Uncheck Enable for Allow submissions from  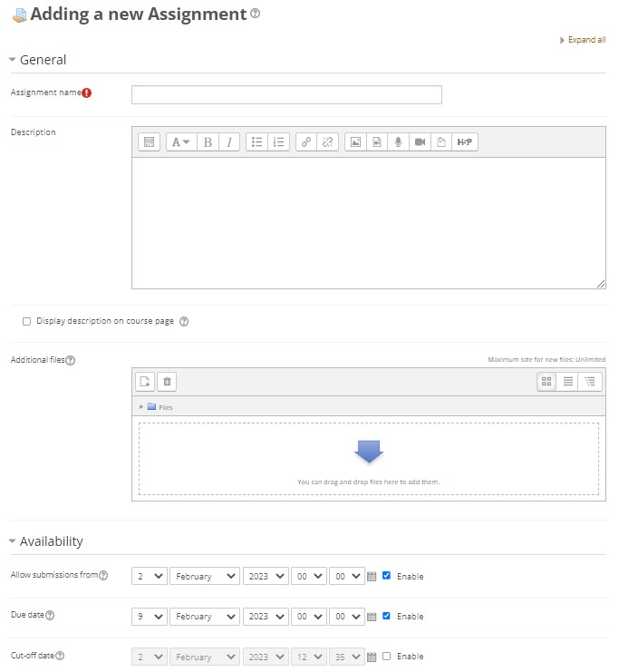point(387,576)
